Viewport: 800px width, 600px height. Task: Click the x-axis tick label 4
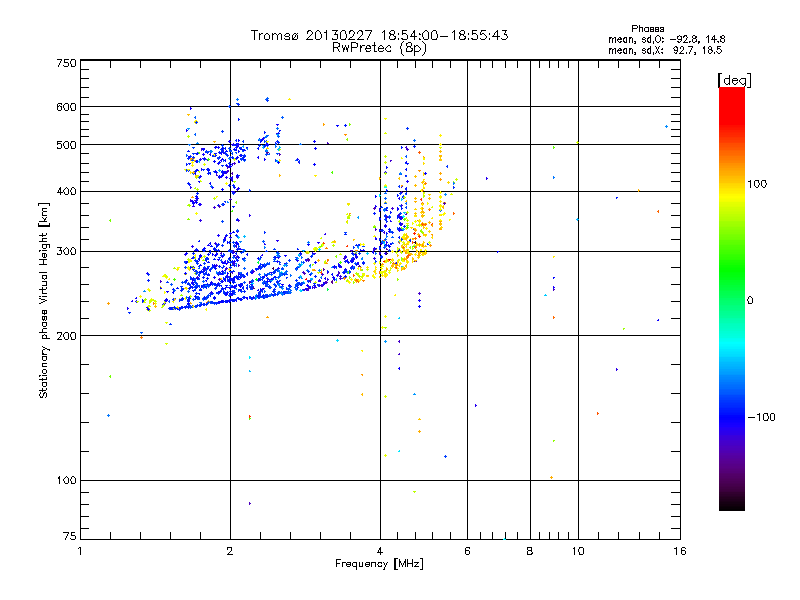pos(380,551)
